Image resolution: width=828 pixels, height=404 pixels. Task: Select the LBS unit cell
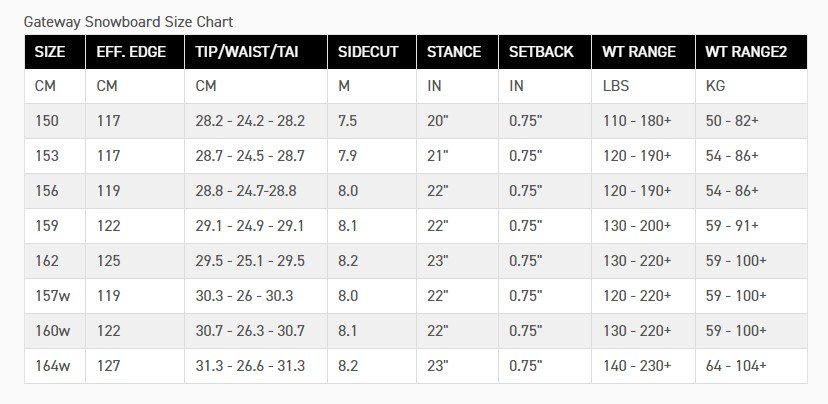(x=643, y=86)
